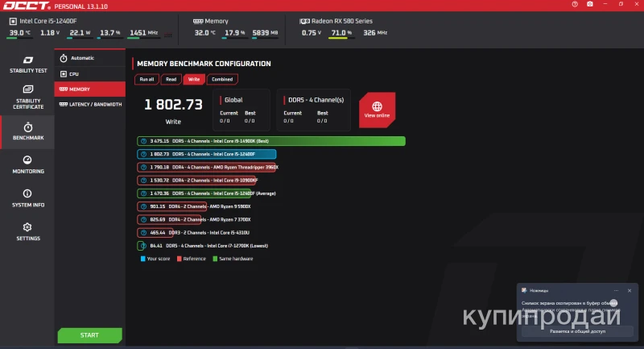Select the CPU benchmark option
644x349 pixels.
[x=74, y=73]
